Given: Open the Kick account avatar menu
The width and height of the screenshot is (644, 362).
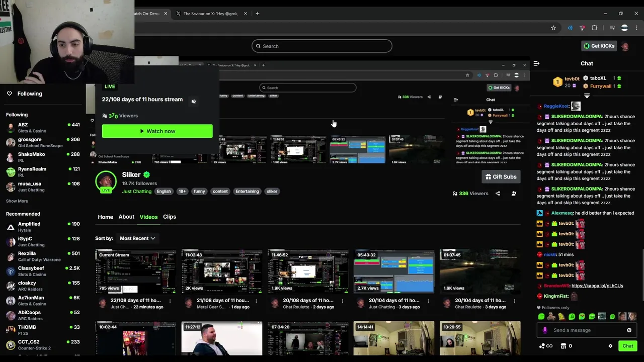Looking at the screenshot, I should 625,46.
